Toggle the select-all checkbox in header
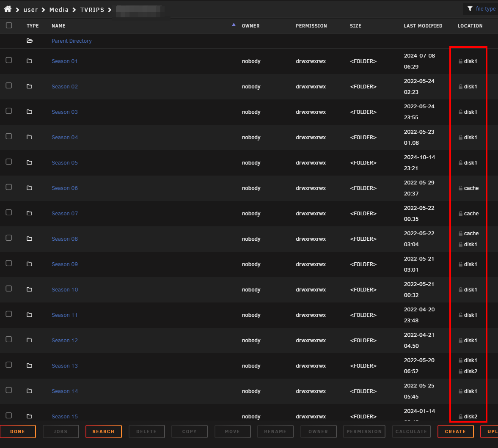This screenshot has width=498, height=448. pos(9,25)
